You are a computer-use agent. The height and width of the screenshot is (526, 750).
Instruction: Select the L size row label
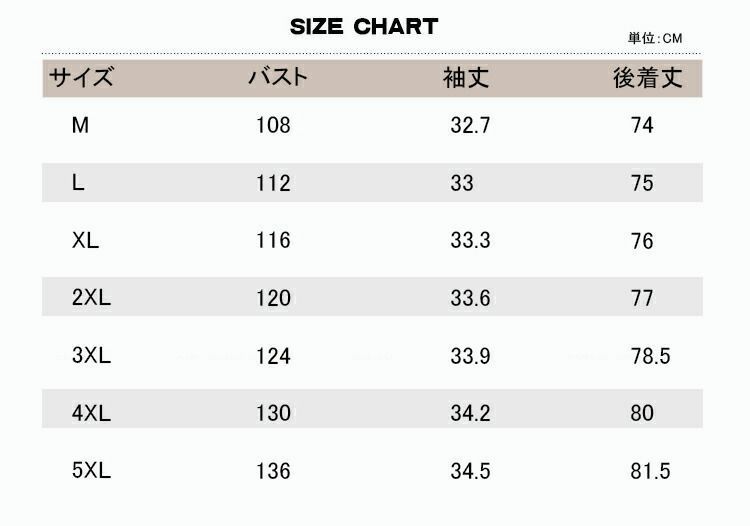(x=78, y=183)
